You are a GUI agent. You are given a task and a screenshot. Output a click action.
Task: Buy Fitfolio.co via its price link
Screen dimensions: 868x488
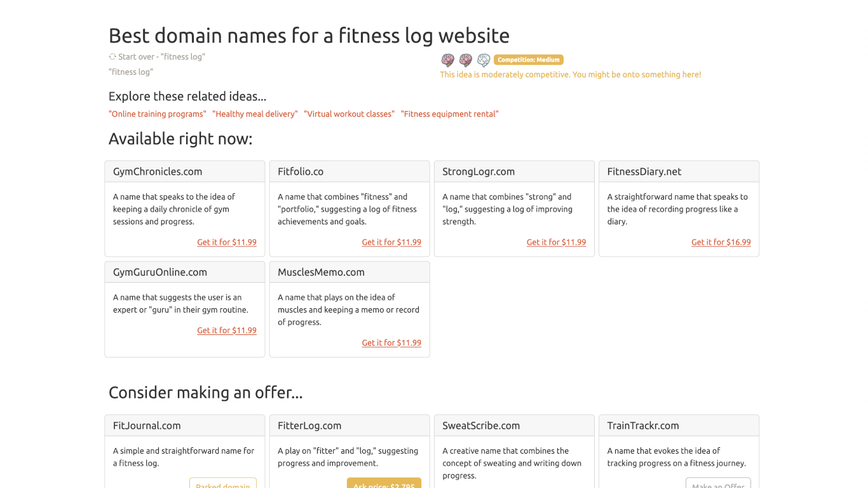pyautogui.click(x=391, y=242)
